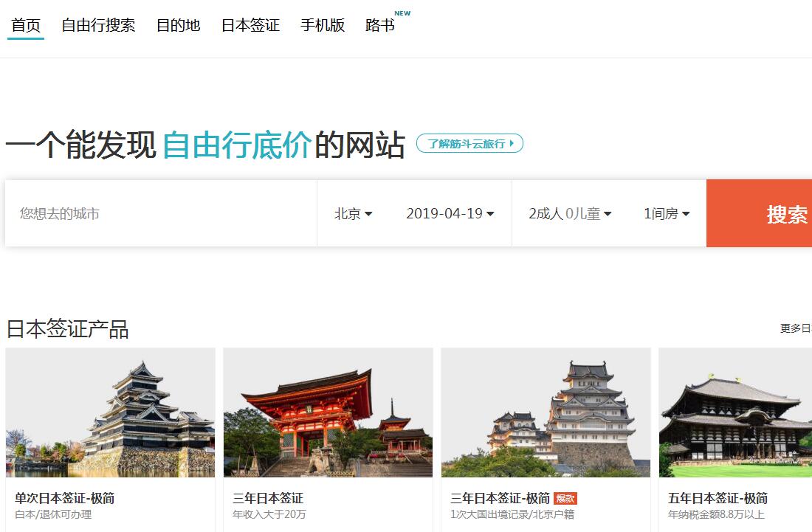
Task: Open the 首页 navigation tab
Action: tap(26, 25)
